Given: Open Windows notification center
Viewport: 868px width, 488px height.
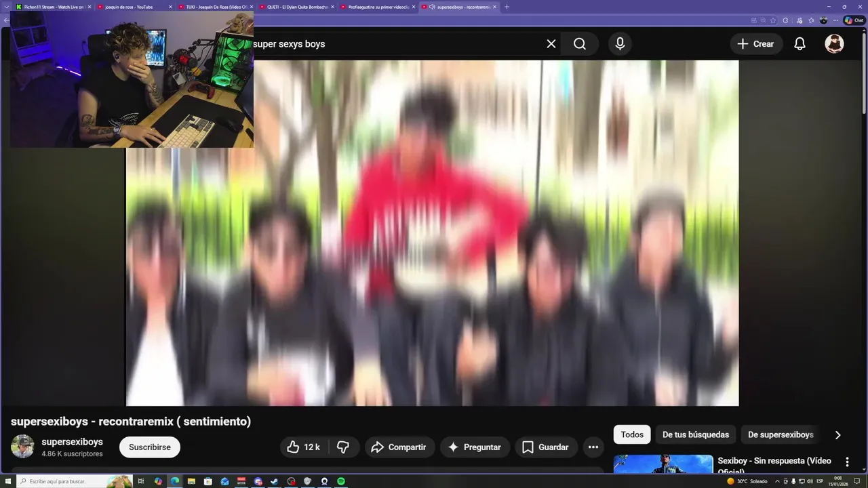Looking at the screenshot, I should point(856,481).
